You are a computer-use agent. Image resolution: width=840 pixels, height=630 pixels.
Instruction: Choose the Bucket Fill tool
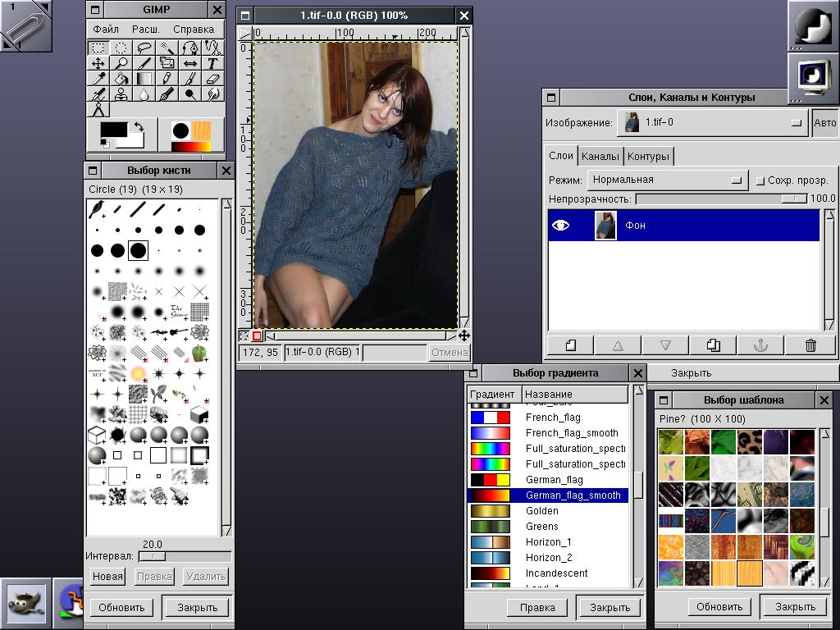[x=121, y=79]
